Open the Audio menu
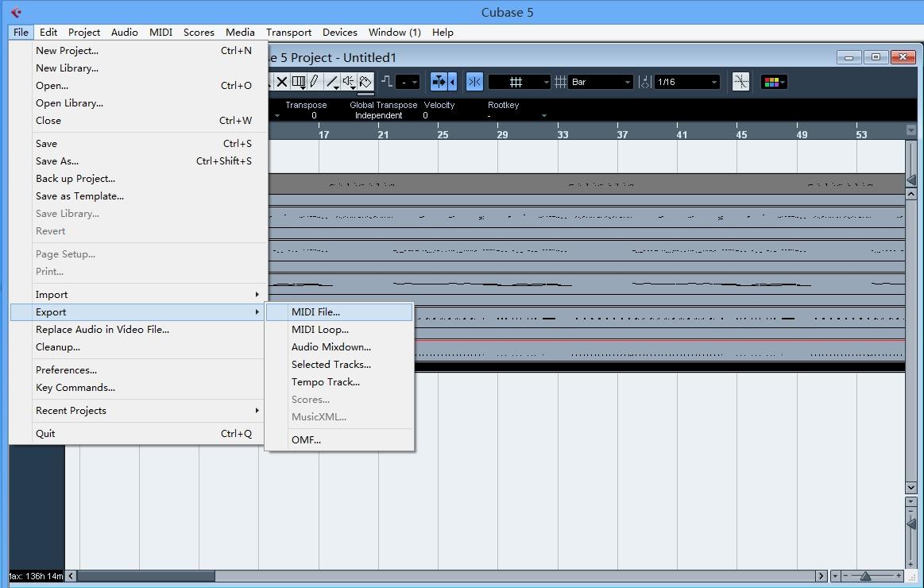This screenshot has width=924, height=588. 125,33
